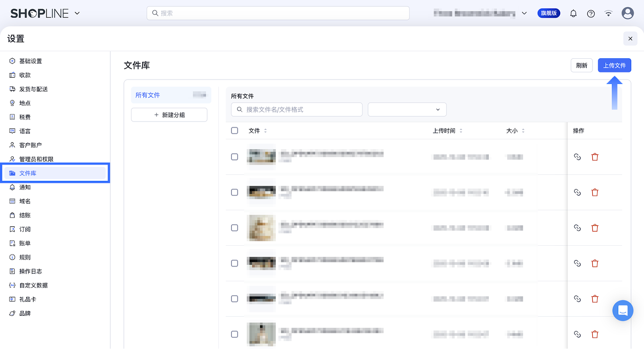The height and width of the screenshot is (349, 644).
Task: Copy link of the sixth file row
Action: 577,334
